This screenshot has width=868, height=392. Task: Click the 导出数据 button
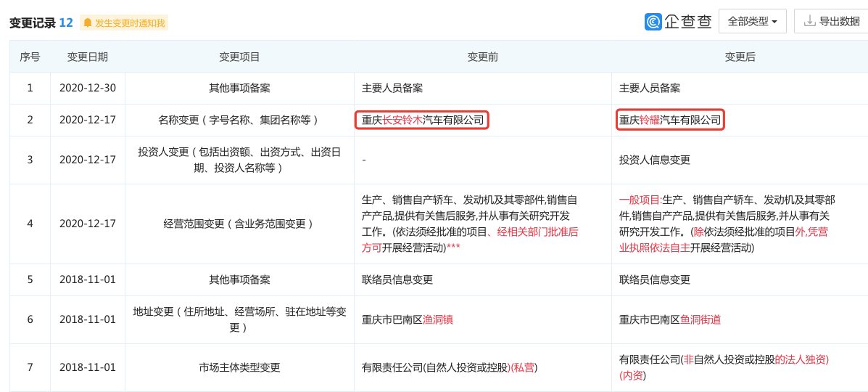tap(831, 22)
